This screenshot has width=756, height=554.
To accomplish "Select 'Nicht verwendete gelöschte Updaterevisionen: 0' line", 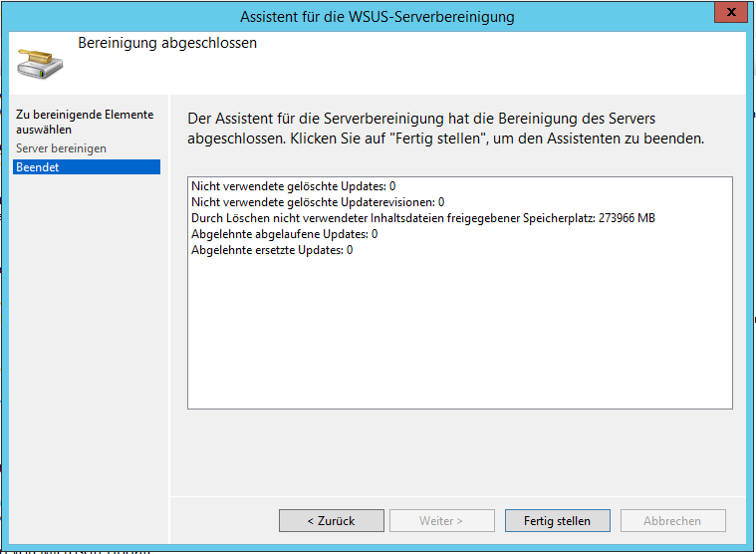I will 317,202.
